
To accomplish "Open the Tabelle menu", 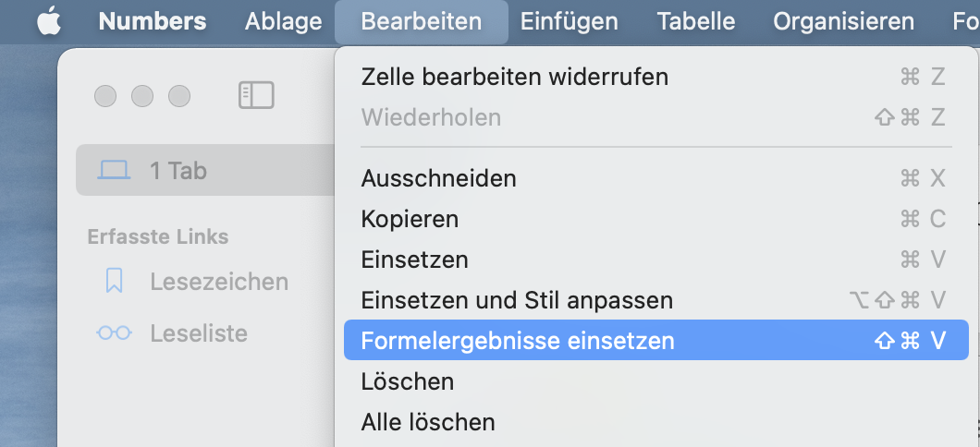I will pyautogui.click(x=695, y=21).
